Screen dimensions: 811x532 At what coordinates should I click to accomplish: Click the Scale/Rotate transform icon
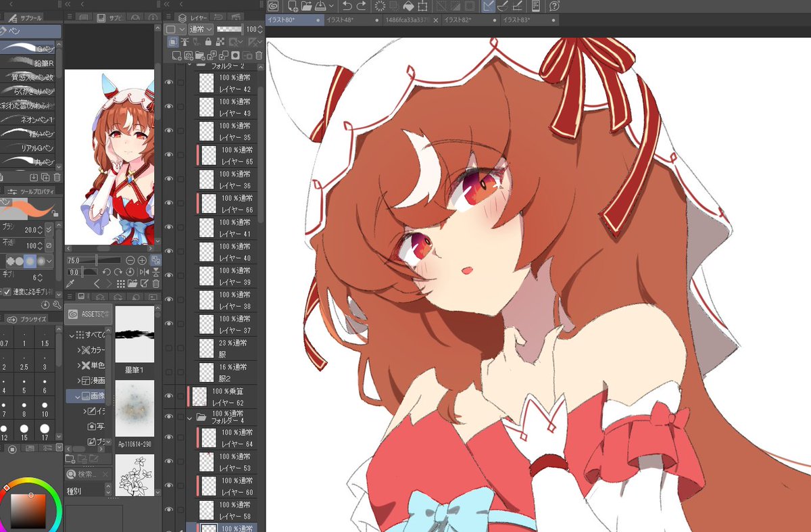click(423, 6)
